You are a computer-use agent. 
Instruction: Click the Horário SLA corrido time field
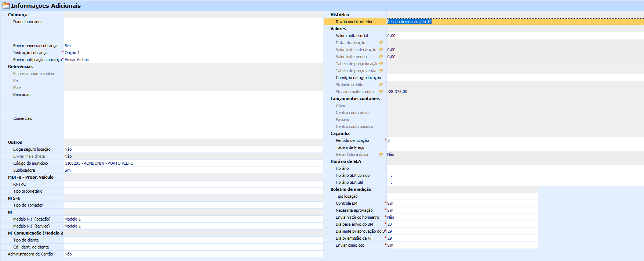pos(515,175)
